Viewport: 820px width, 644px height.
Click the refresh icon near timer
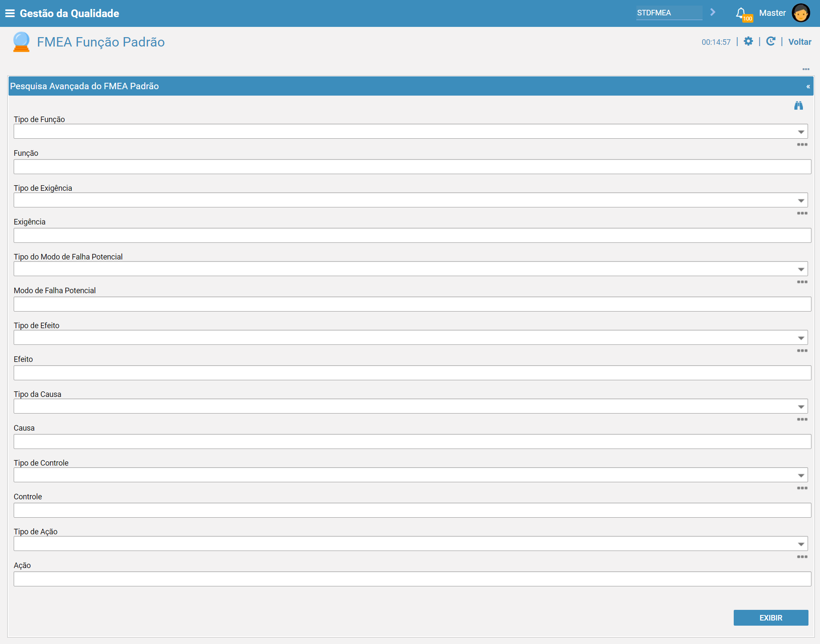point(770,41)
